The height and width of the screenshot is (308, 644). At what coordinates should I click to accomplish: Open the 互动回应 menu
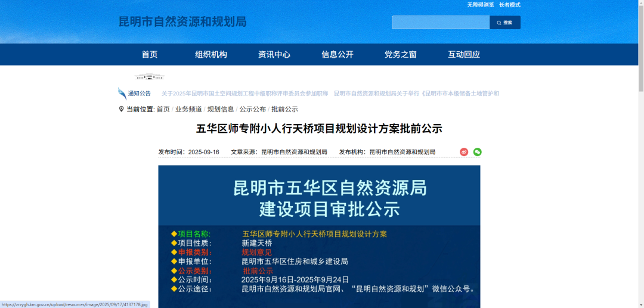pyautogui.click(x=464, y=55)
